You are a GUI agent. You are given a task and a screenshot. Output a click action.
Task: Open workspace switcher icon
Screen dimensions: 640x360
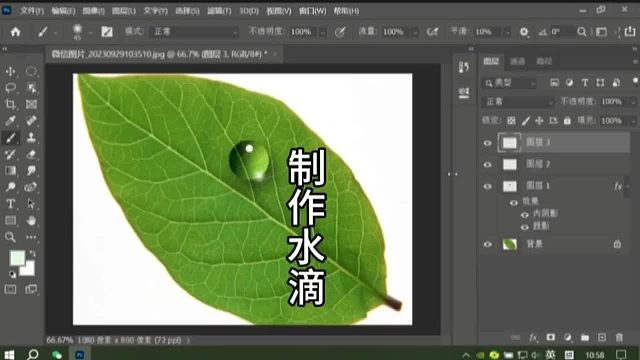pos(601,32)
